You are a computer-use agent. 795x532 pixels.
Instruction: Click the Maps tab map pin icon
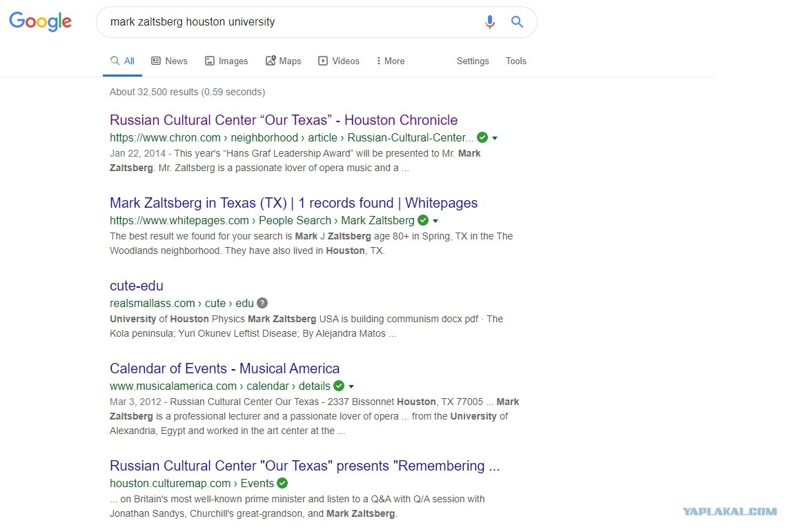click(271, 60)
